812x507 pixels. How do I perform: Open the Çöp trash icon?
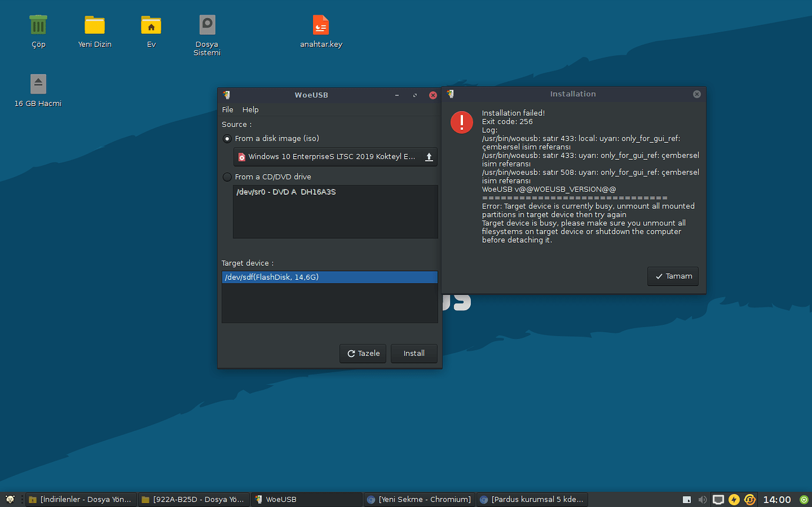coord(38,25)
